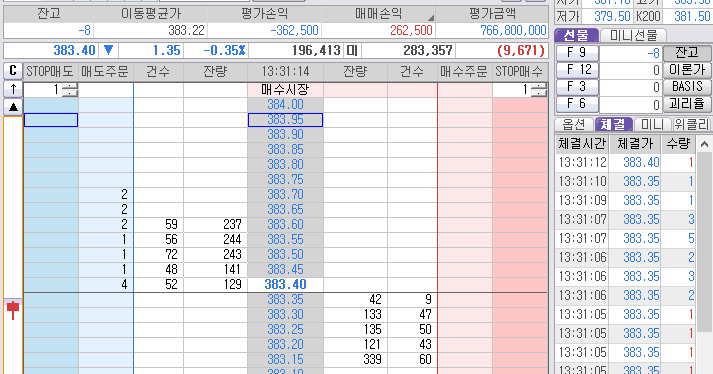Click the 13:31:12 trade row
This screenshot has width=713, height=374.
click(625, 162)
